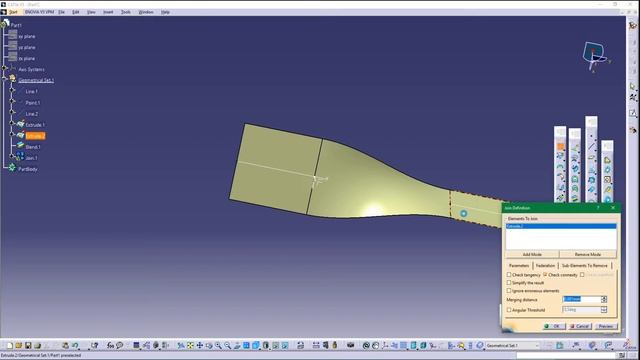Viewport: 640px width, 360px height.
Task: Activate the Fly mode view icon
Action: (181, 346)
